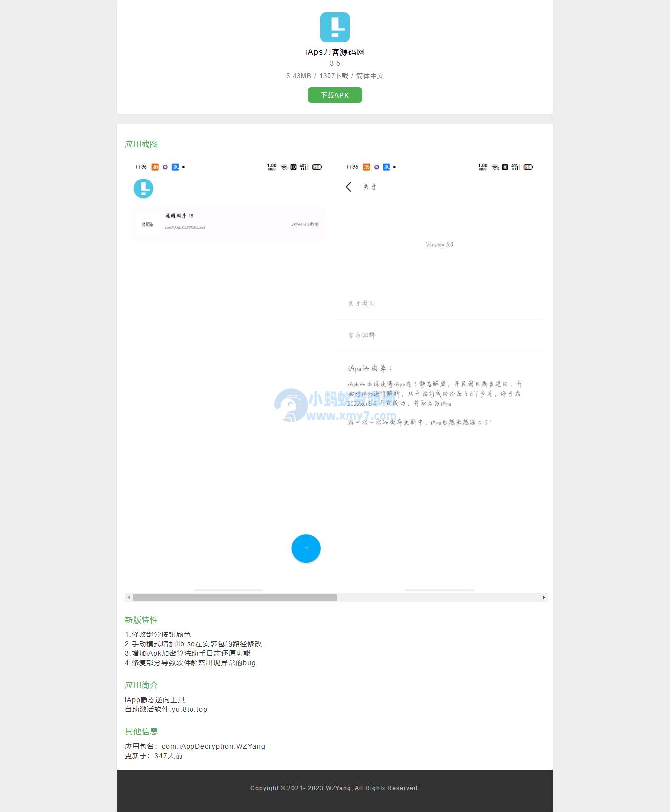Click the iAps的由来 heading in screenshot
670x812 pixels.
point(370,368)
